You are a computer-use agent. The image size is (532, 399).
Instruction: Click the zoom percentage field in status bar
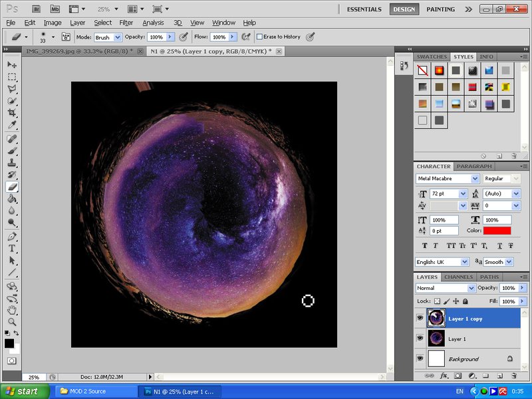pyautogui.click(x=34, y=377)
